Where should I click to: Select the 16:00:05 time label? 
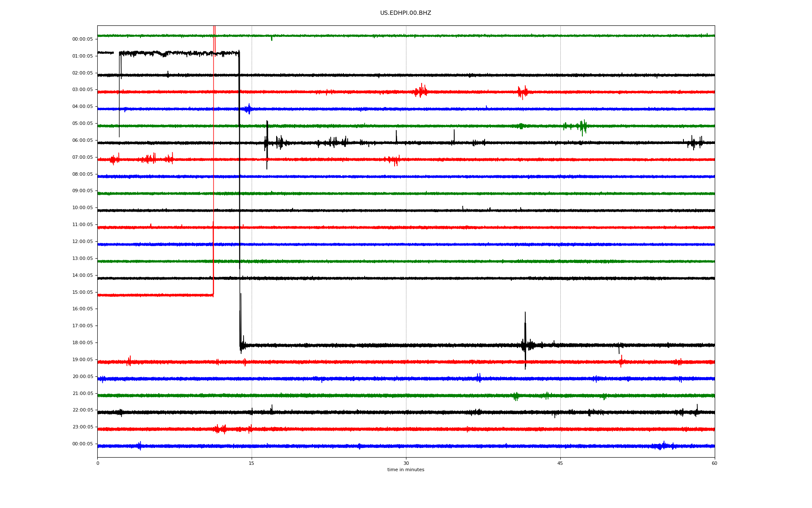coord(82,309)
